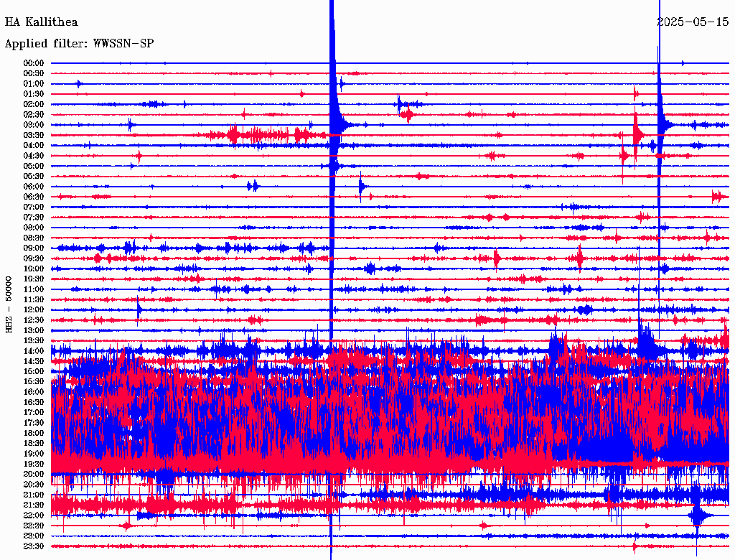Select the 10:30 time label
This screenshot has height=560, width=735.
point(34,279)
